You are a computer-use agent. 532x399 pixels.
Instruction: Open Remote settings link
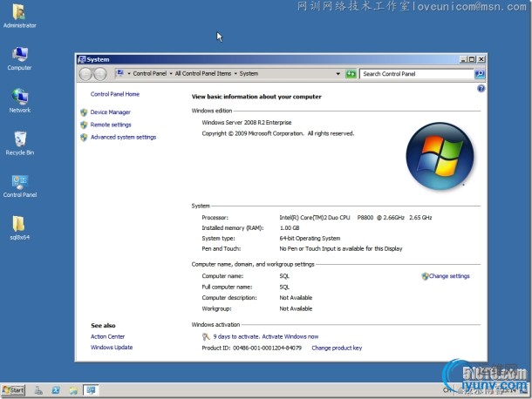111,125
